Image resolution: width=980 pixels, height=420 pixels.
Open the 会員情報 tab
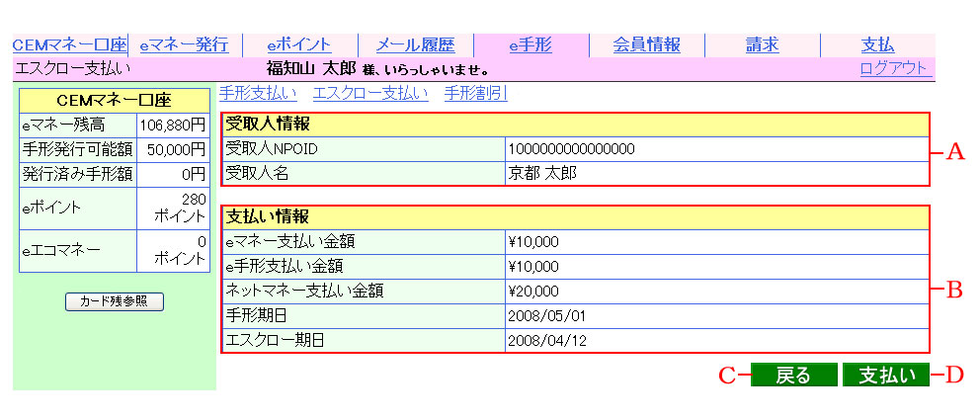pyautogui.click(x=646, y=44)
